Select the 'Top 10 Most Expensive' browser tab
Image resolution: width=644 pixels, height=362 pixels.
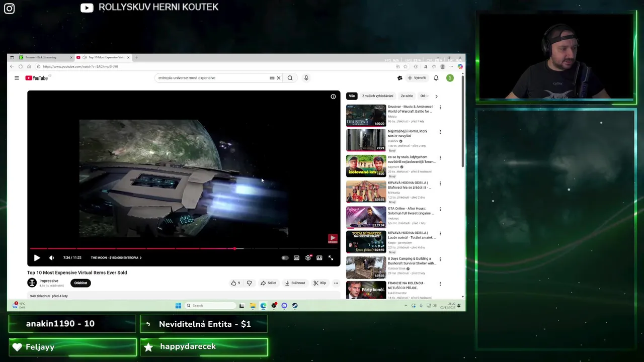[103, 57]
